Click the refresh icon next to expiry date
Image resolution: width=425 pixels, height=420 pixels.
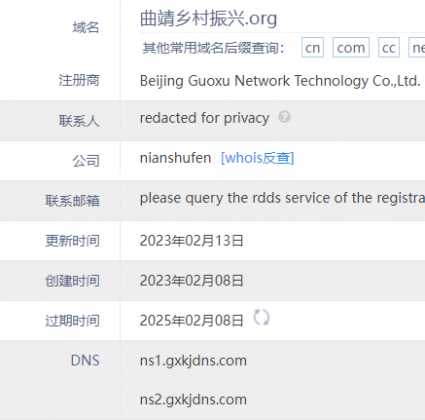[x=261, y=317]
